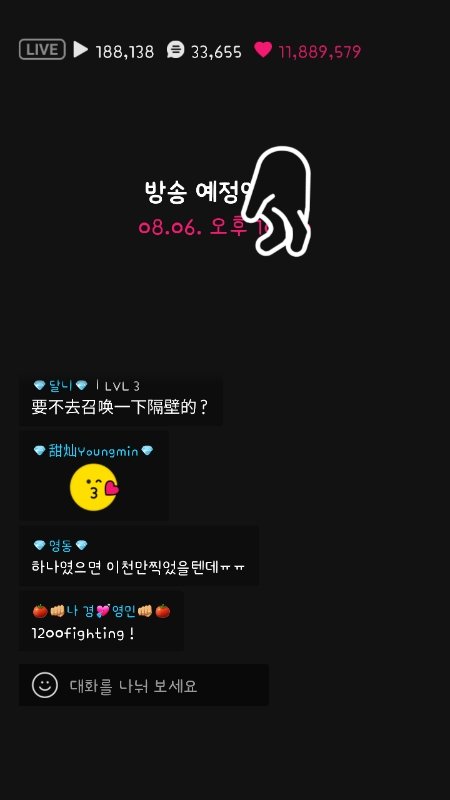Open the emoji smiley picker icon

pyautogui.click(x=45, y=685)
